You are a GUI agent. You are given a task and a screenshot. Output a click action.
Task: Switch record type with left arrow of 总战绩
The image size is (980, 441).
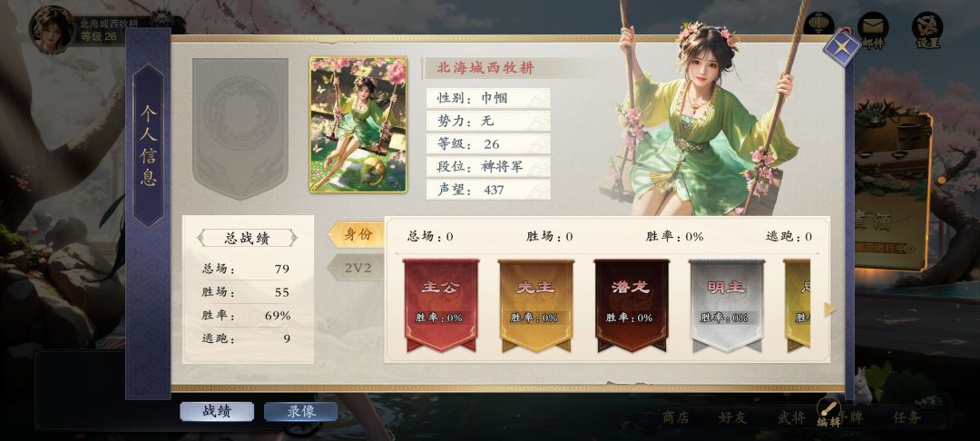(201, 238)
